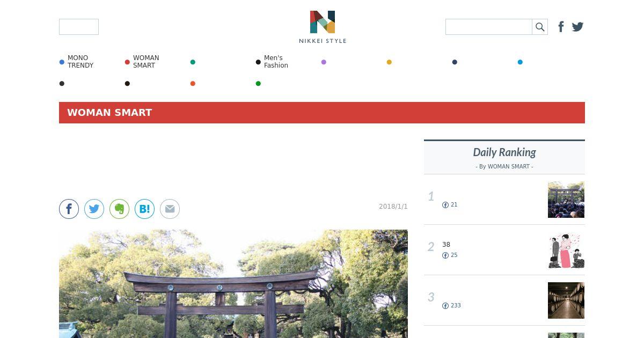This screenshot has height=338, width=644.
Task: Click inside the header search text field
Action: pyautogui.click(x=489, y=27)
